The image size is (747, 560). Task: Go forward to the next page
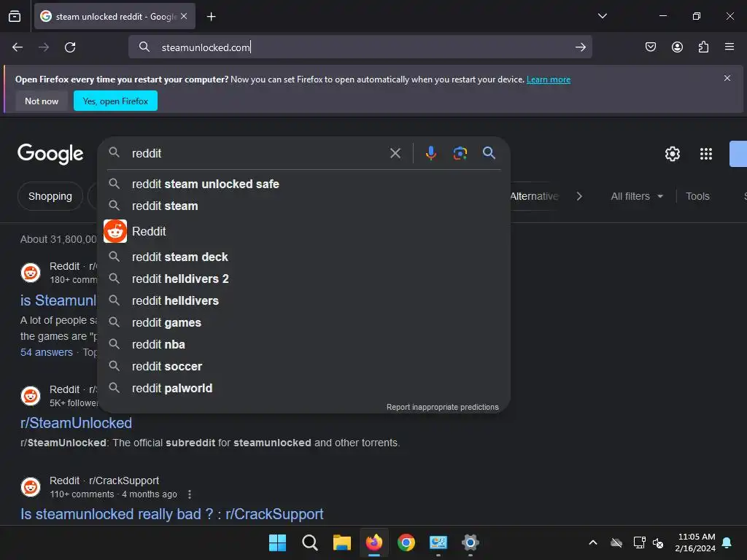tap(44, 47)
